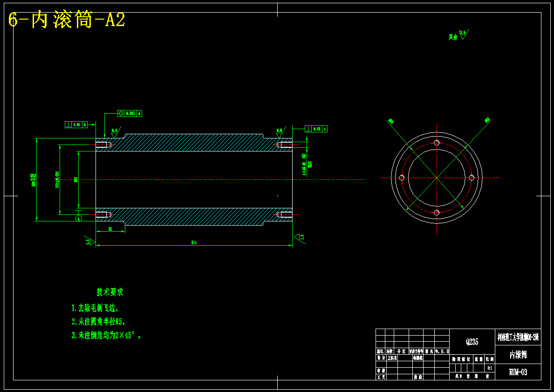Select the 技术要求 heading text

pos(110,292)
